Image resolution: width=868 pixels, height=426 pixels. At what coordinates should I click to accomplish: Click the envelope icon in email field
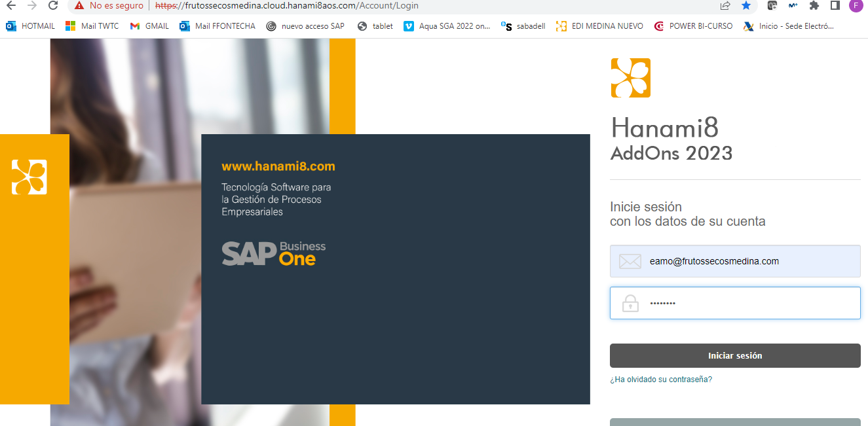click(630, 262)
